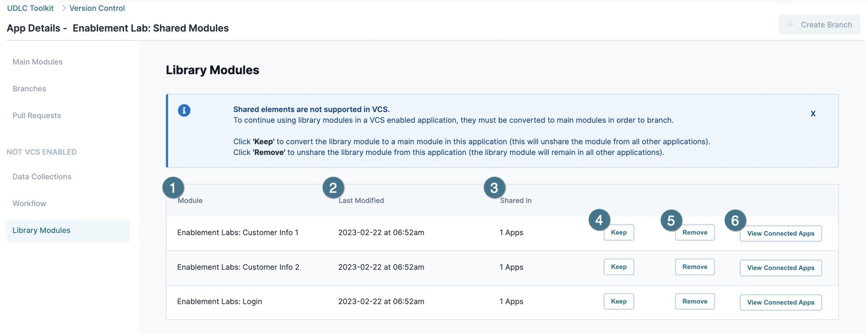Open Main Modules in sidebar

coord(38,62)
